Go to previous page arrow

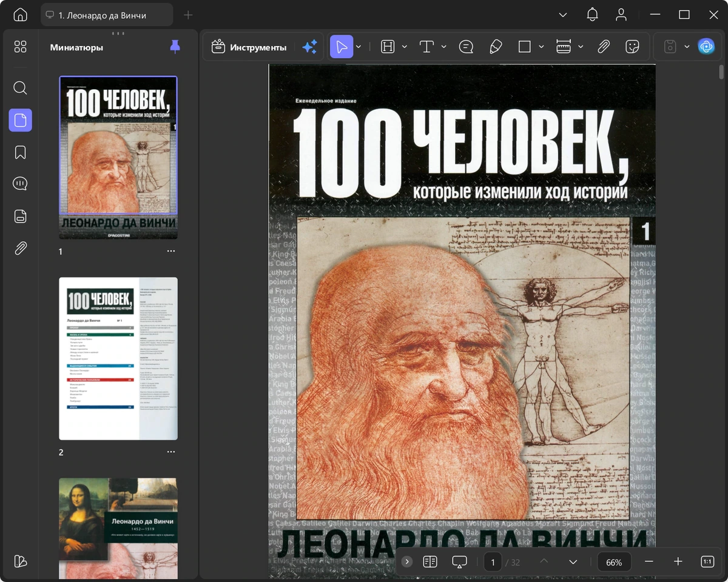point(544,562)
